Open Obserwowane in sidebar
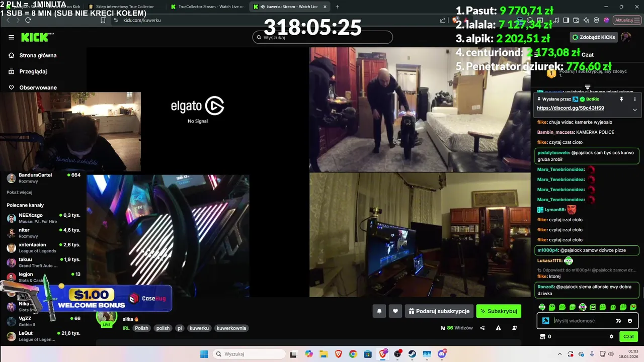 tap(33, 87)
